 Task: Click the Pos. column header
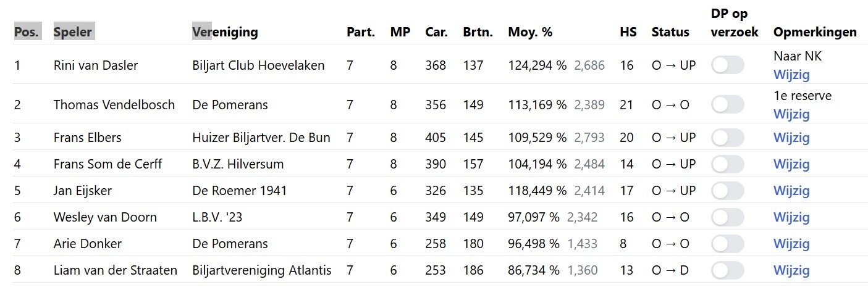[x=27, y=32]
